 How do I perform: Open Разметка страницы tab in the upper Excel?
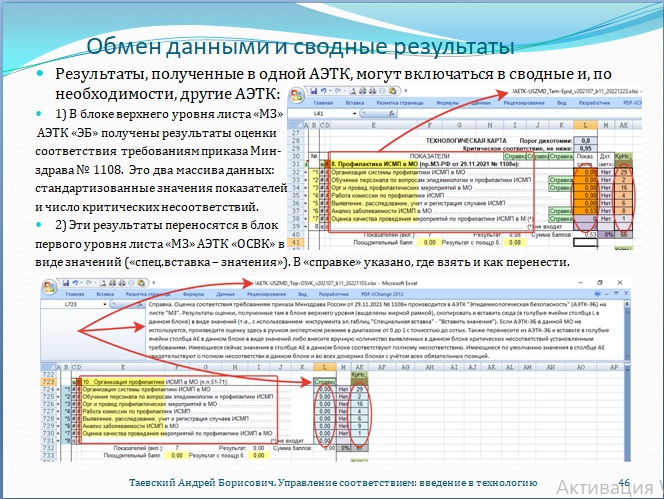(400, 103)
